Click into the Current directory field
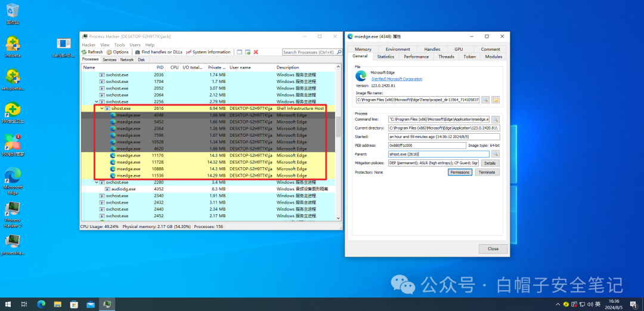 (444, 128)
